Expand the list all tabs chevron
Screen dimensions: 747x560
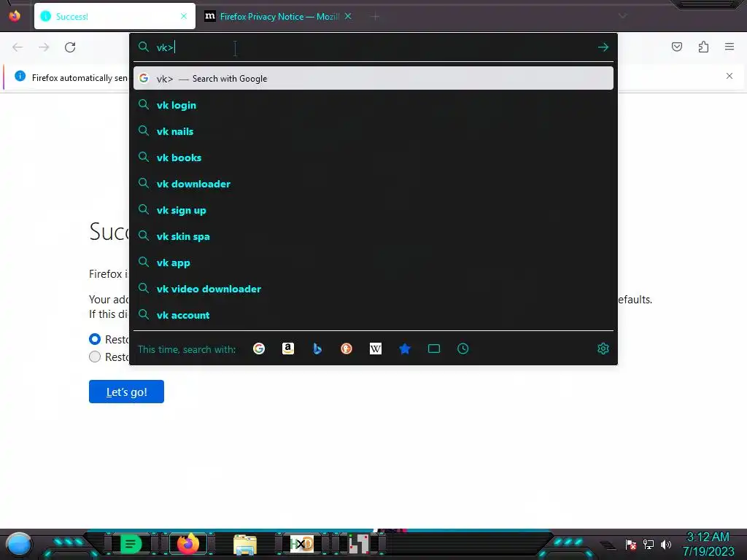tap(622, 16)
